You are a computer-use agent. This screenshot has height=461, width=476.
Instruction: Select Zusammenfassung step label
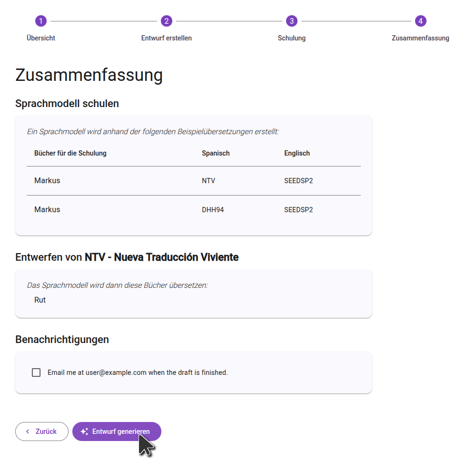tap(420, 38)
